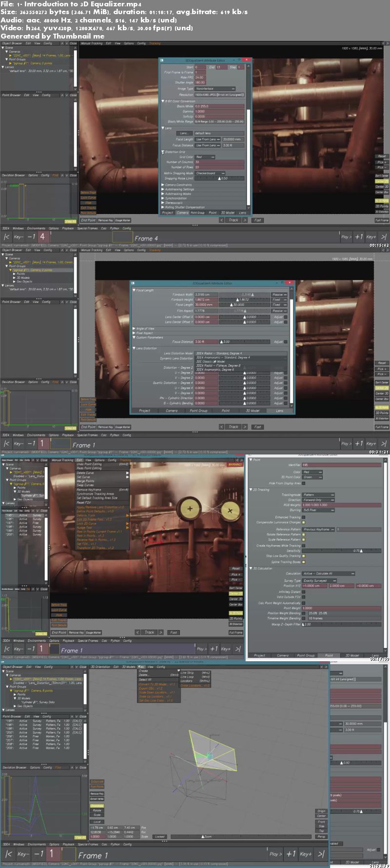Image resolution: width=390 pixels, height=868 pixels.
Task: Click the X-marked tracking marker circle
Action: tap(230, 511)
